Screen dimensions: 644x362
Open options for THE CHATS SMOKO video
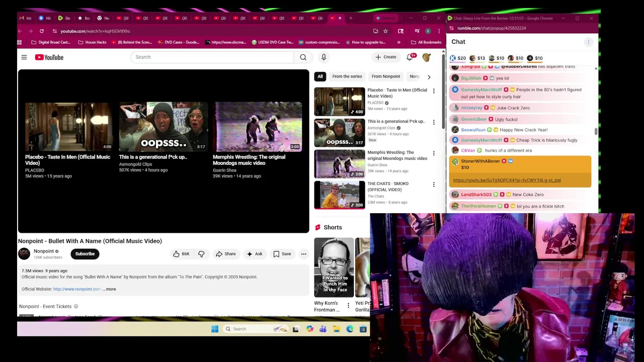coord(434,185)
